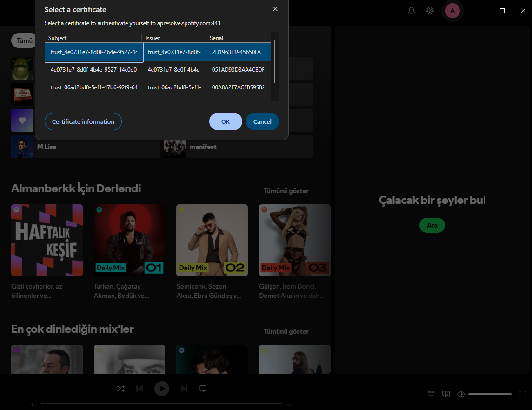Screen dimensions: 532x410
Task: Toggle shuffle playback
Action: (x=121, y=389)
